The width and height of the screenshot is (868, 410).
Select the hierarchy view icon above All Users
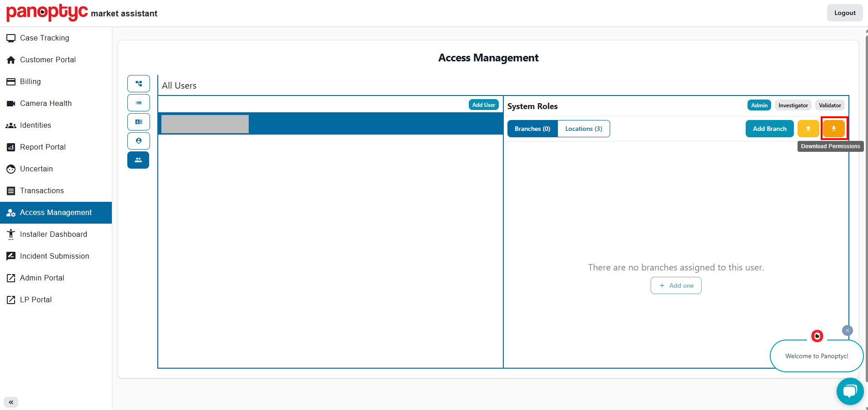click(138, 83)
